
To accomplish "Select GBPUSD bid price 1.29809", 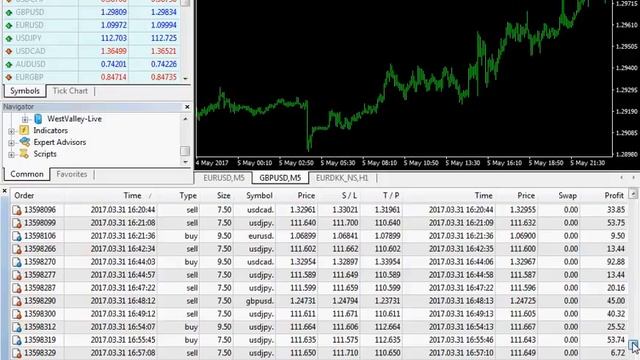I will (x=113, y=12).
